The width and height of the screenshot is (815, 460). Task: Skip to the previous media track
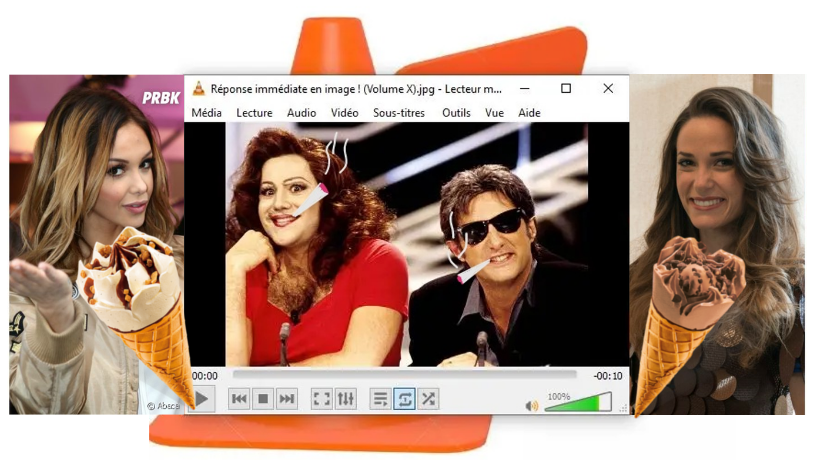tap(239, 399)
